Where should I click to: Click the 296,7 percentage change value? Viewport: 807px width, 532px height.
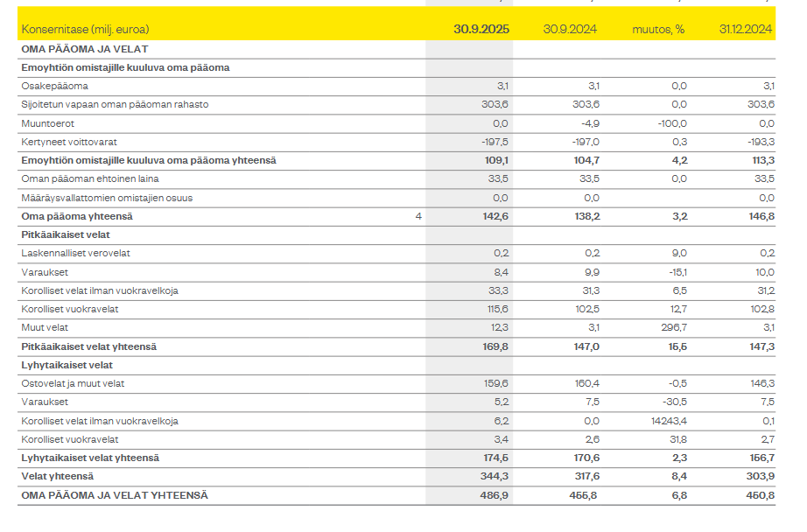coord(673,327)
